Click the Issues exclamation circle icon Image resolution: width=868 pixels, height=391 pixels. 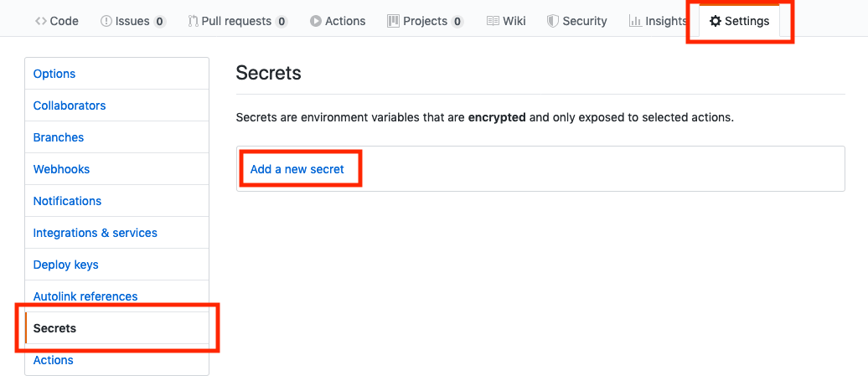click(106, 21)
